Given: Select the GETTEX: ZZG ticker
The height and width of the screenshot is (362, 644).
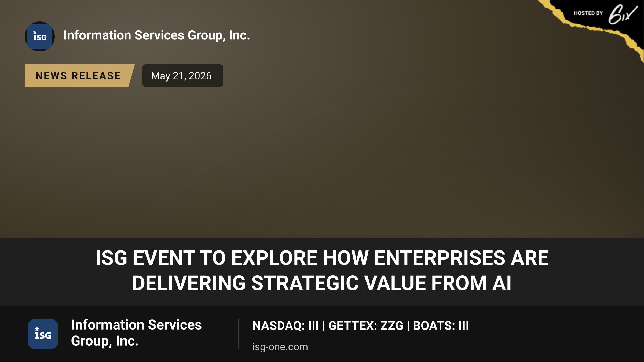Looking at the screenshot, I should click(366, 326).
